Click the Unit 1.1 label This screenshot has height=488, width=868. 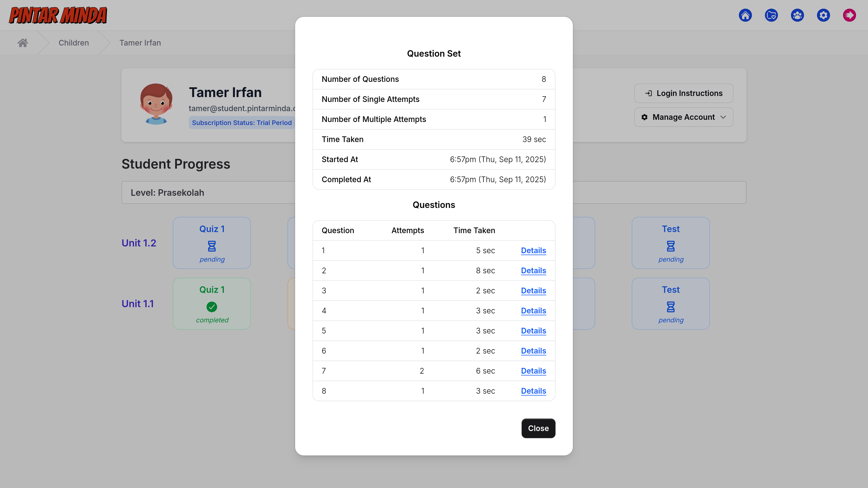tap(138, 304)
